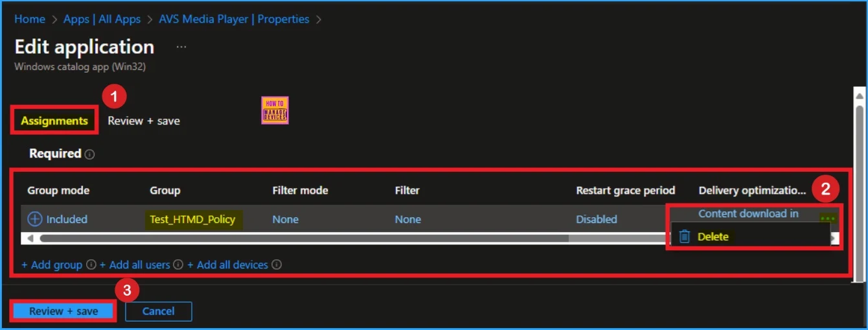Click the Restart grace period column header
The height and width of the screenshot is (330, 868).
pyautogui.click(x=626, y=191)
